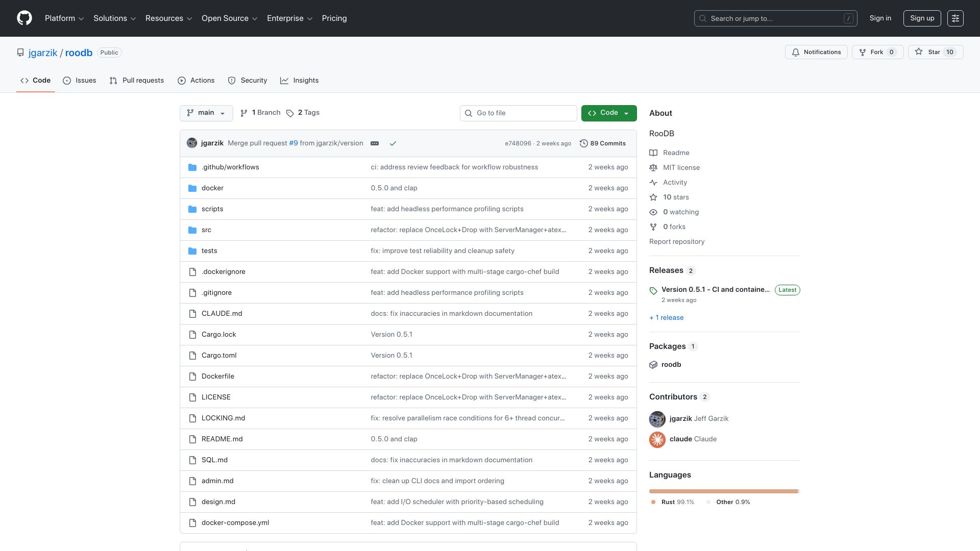Viewport: 980px width, 551px height.
Task: Click the green commit status checkmark
Action: 393,143
